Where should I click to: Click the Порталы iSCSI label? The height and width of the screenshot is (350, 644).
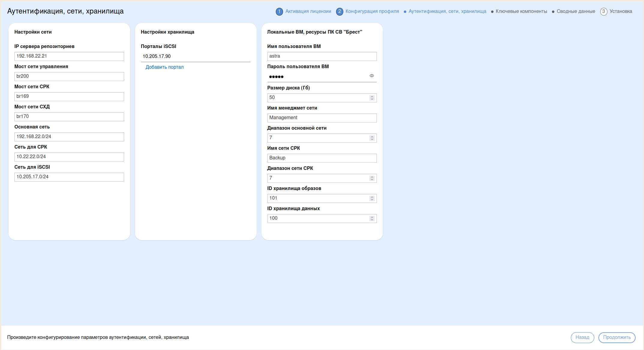159,47
